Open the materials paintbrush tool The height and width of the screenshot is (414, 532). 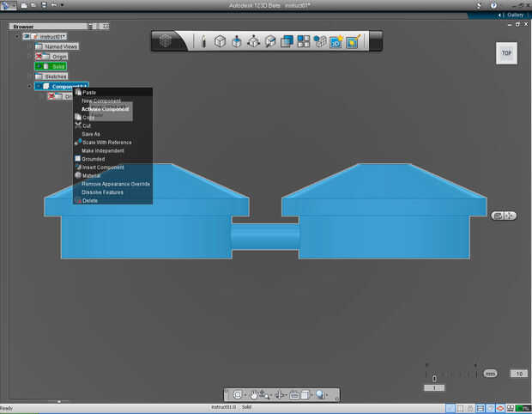pyautogui.click(x=354, y=42)
